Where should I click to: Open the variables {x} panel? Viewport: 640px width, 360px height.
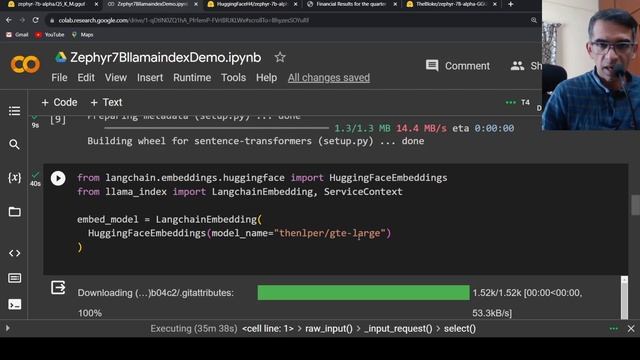pos(14,178)
